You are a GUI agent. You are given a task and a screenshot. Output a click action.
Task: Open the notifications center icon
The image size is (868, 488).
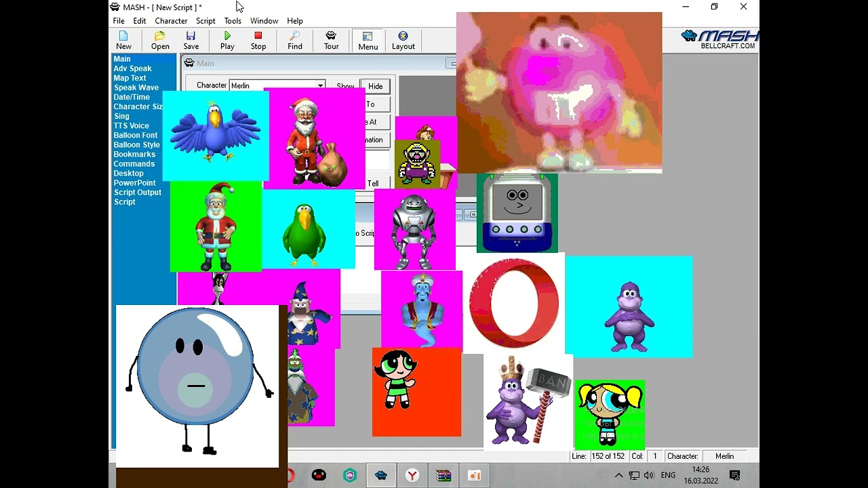(734, 476)
